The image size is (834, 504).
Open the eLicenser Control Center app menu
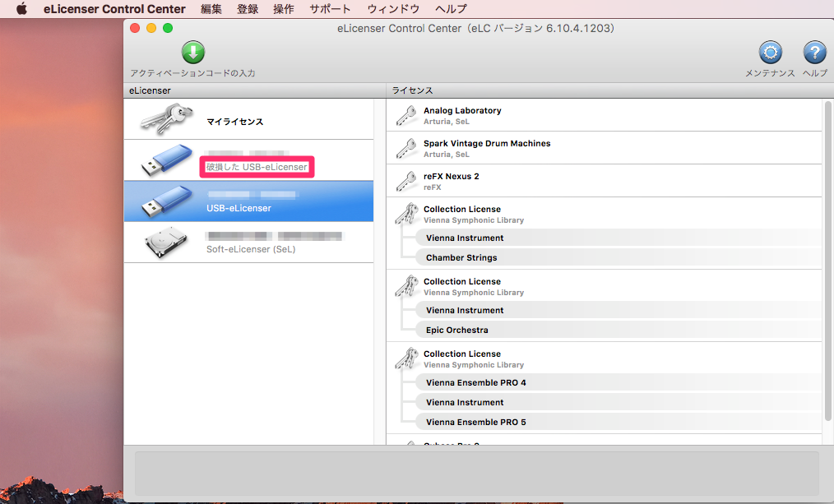click(114, 9)
